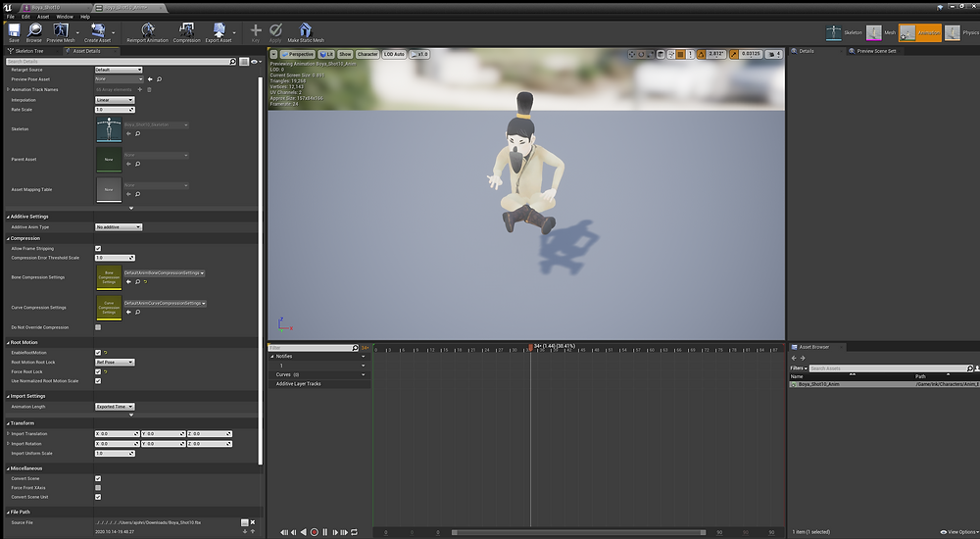980x539 pixels.
Task: Enable Force Front XAxis checkbox
Action: tap(97, 488)
